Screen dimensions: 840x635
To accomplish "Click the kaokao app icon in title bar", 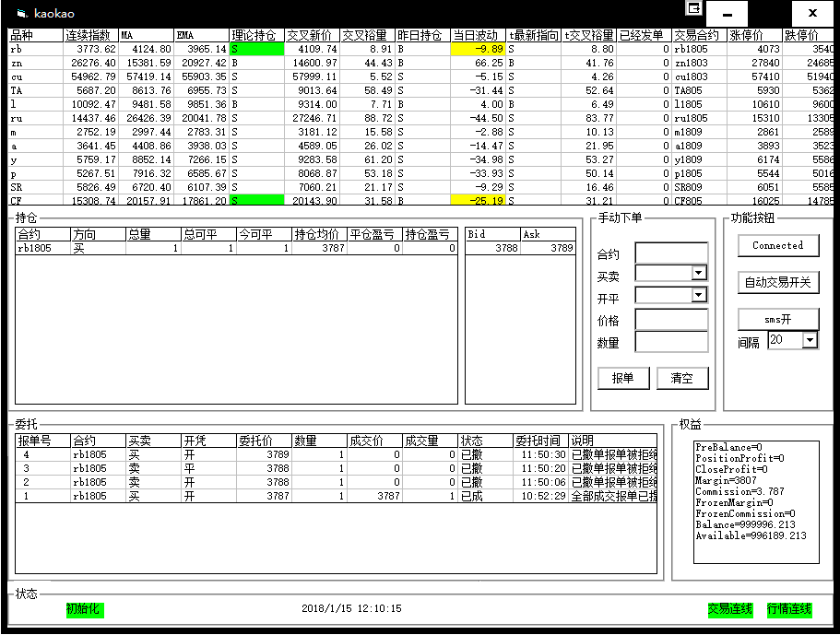I will click(x=21, y=13).
